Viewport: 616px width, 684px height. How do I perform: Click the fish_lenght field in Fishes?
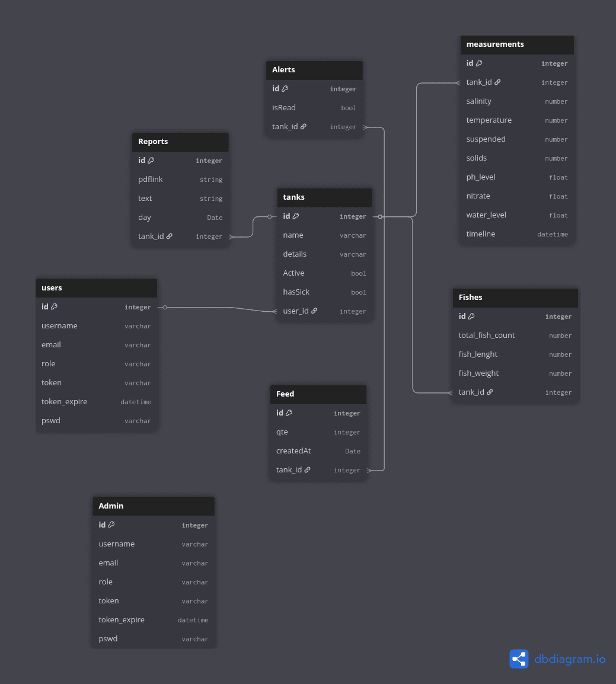[515, 354]
